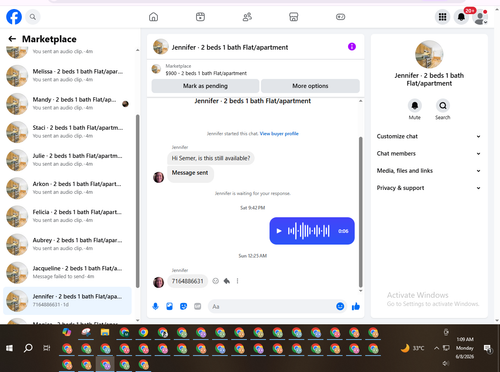Open the notifications bell with 20+ badge
500x372 pixels.
tap(461, 17)
